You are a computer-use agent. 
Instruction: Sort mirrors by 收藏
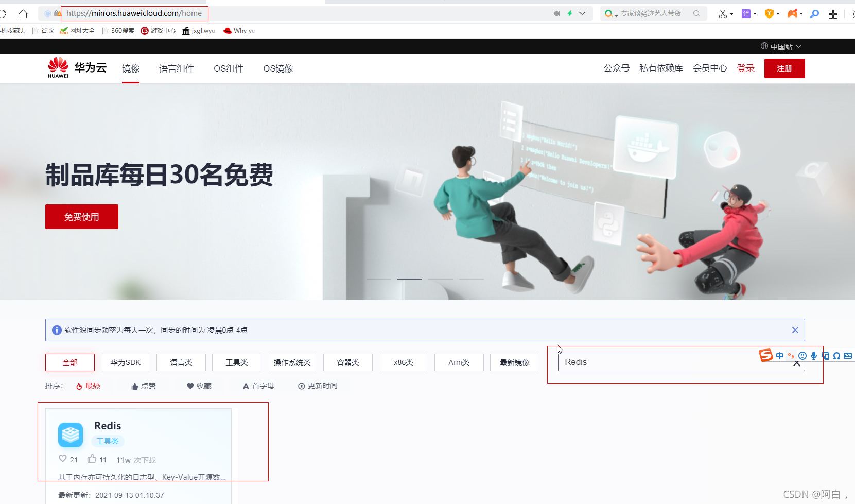click(x=199, y=386)
